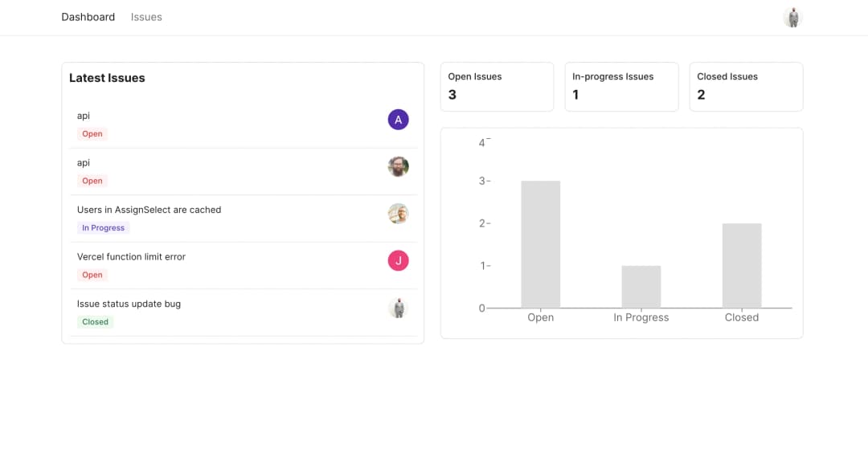Click the bearded man assignee avatar
This screenshot has height=465, width=868.
coord(398,166)
